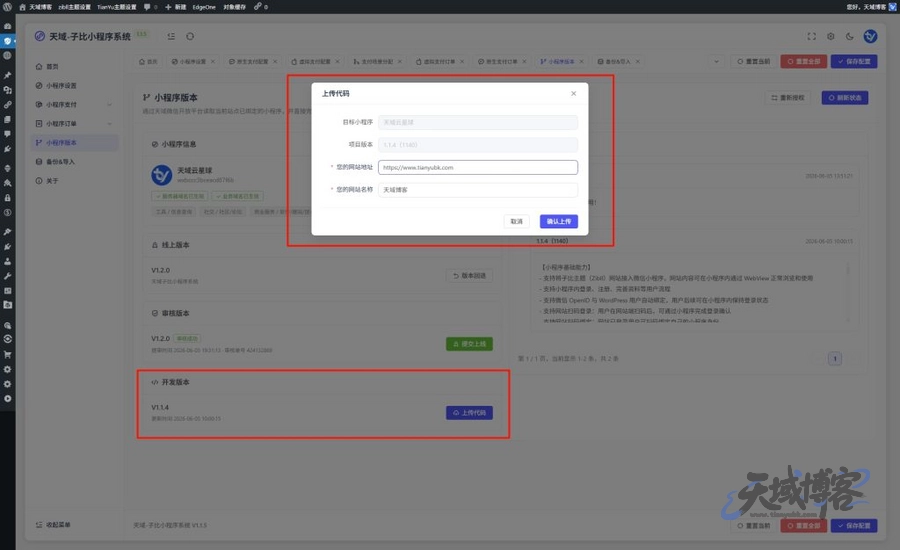
Task: Click the changelog text scrollbar
Action: pos(848,270)
